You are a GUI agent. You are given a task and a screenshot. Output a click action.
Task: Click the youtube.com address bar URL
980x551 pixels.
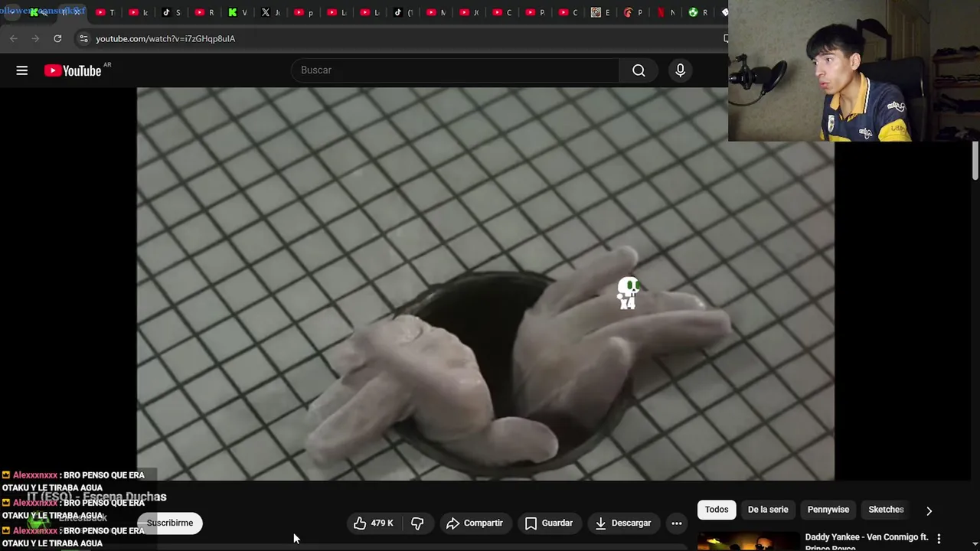165,38
